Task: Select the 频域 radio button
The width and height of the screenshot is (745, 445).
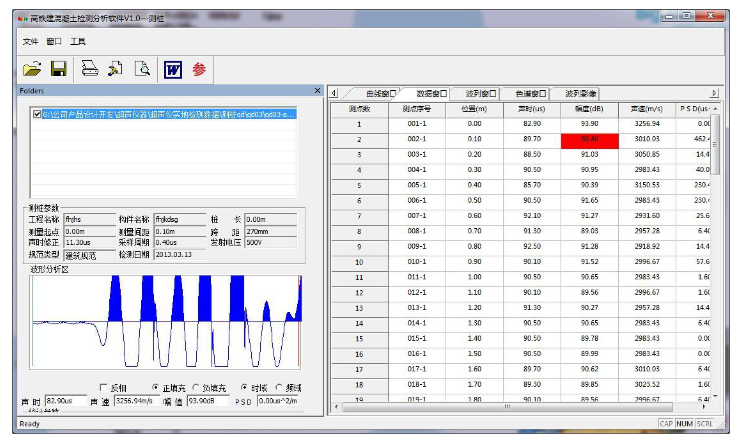Action: click(281, 387)
